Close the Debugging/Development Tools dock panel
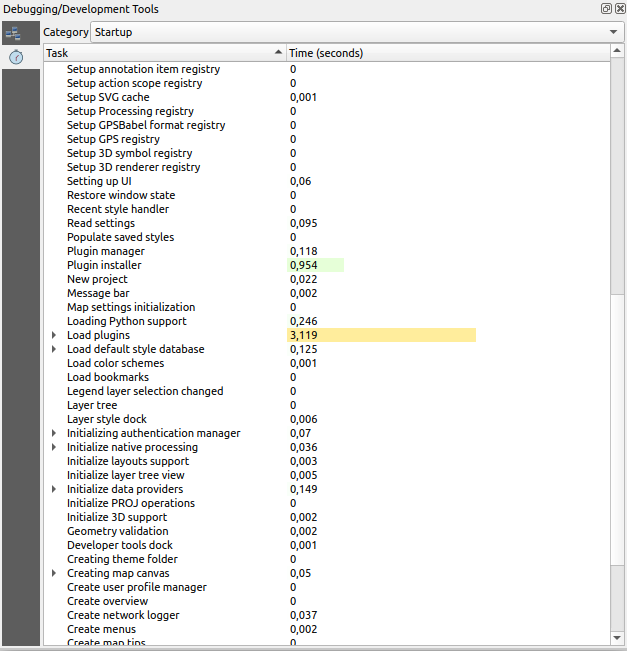The width and height of the screenshot is (627, 651). [619, 8]
